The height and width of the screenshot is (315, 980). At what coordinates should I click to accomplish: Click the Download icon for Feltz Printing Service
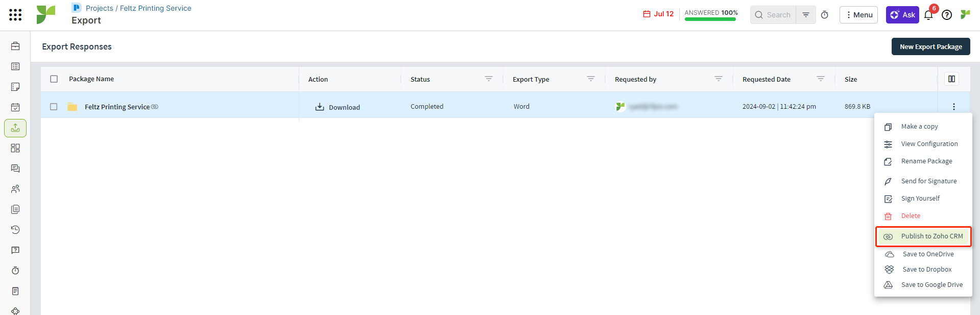tap(320, 107)
